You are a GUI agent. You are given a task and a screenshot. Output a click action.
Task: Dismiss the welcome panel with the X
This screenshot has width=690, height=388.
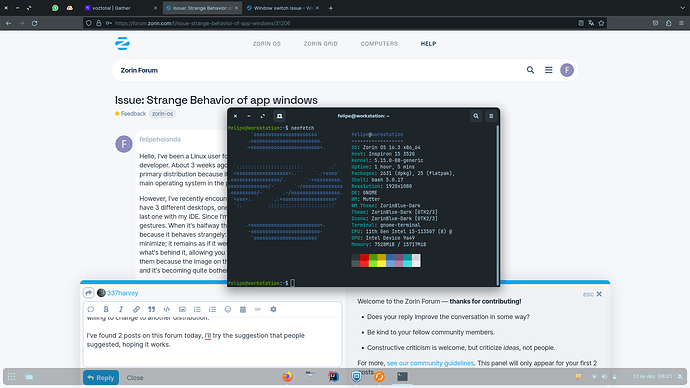pos(599,294)
